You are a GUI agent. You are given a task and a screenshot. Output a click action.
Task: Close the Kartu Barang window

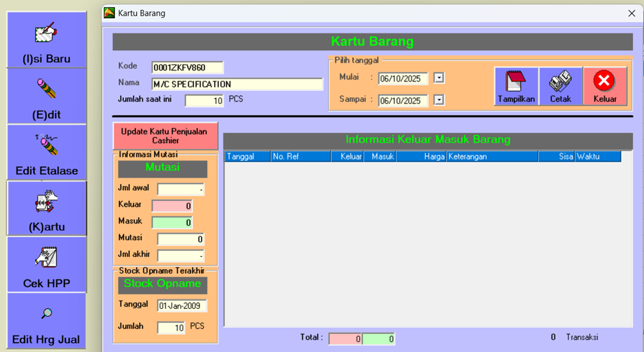(x=631, y=13)
